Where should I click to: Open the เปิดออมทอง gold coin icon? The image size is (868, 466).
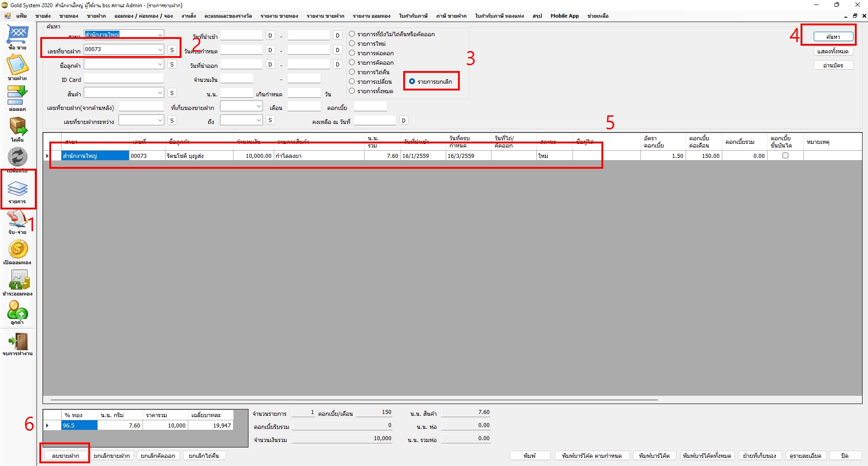click(18, 250)
